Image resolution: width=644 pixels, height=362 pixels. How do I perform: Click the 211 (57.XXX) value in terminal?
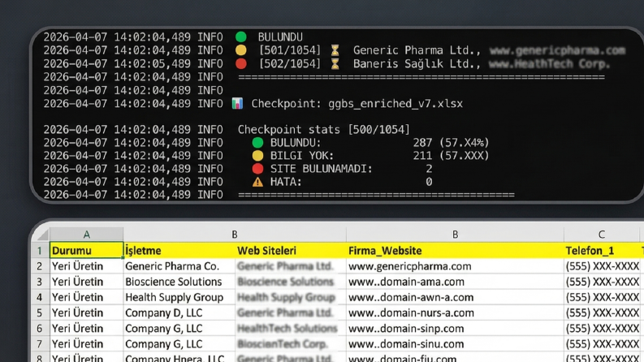pyautogui.click(x=451, y=156)
